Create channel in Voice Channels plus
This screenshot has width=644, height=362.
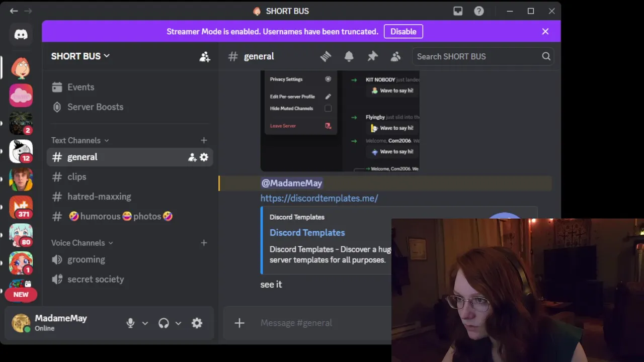pyautogui.click(x=204, y=243)
